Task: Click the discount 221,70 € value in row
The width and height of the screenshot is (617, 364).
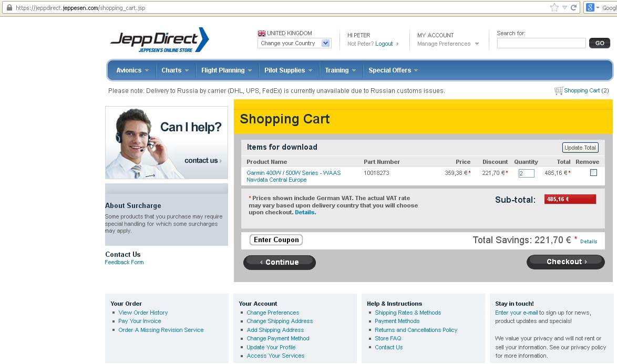Action: pos(493,173)
